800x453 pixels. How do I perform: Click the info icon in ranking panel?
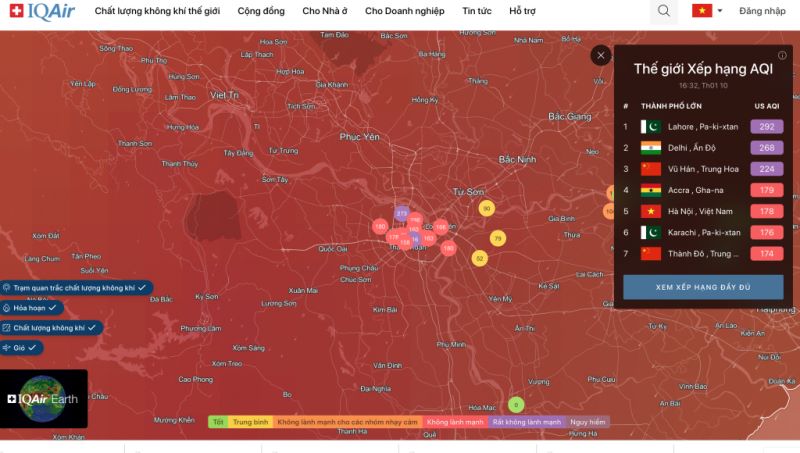[x=782, y=55]
